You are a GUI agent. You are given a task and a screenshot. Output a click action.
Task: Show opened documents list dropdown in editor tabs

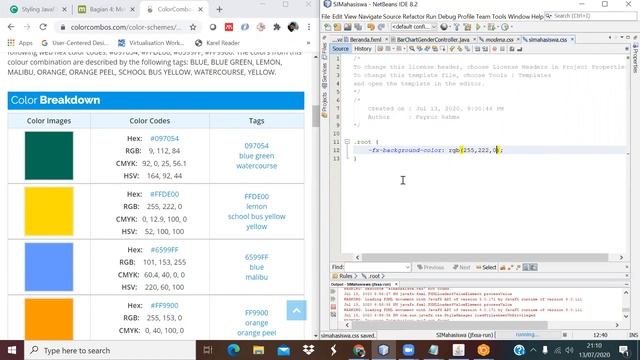coord(623,38)
